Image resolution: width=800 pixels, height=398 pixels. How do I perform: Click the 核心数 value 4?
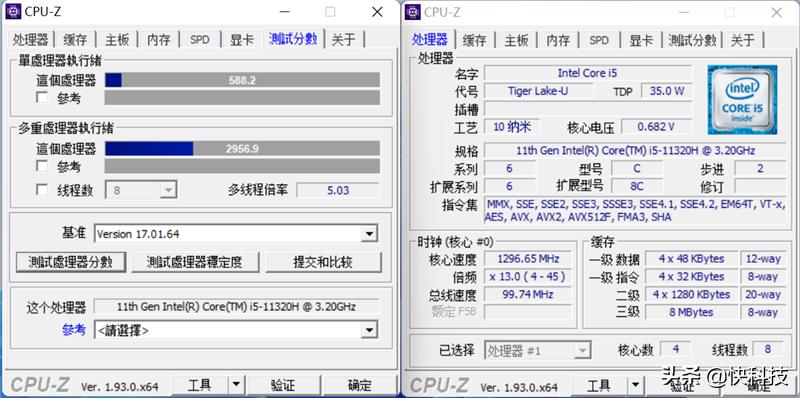tap(676, 350)
